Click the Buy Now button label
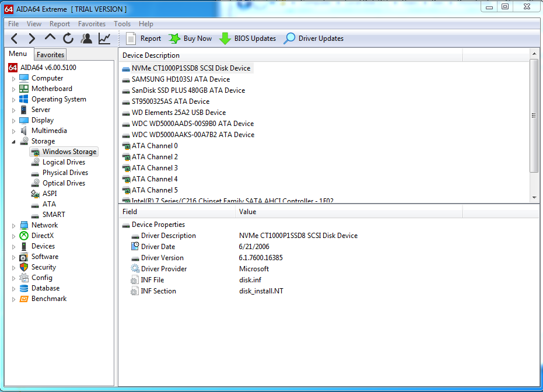Image resolution: width=543 pixels, height=392 pixels. coord(198,38)
